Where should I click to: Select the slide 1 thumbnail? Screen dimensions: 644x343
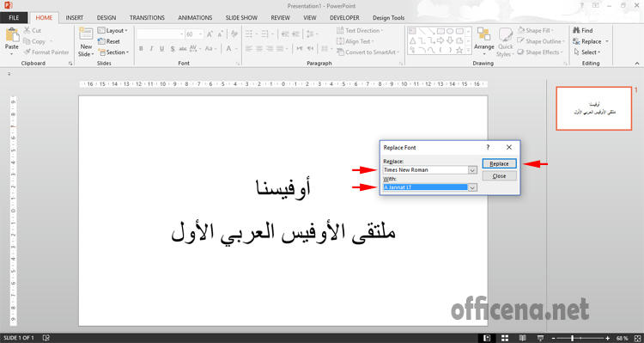pos(593,108)
